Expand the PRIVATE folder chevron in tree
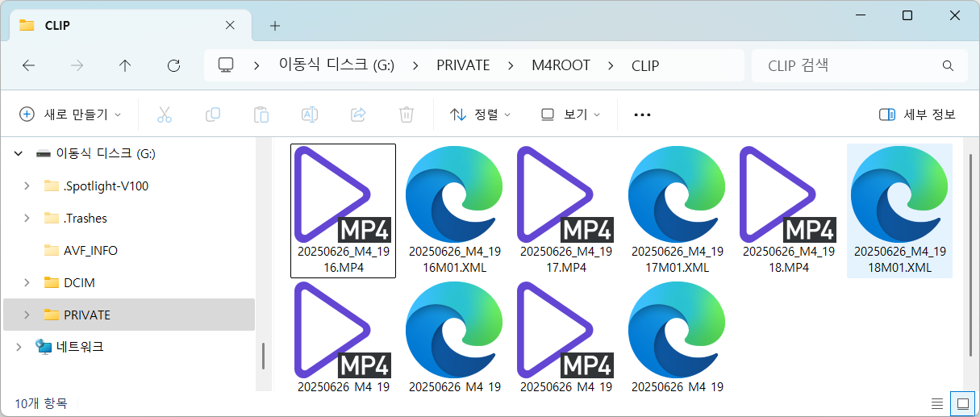 click(27, 315)
